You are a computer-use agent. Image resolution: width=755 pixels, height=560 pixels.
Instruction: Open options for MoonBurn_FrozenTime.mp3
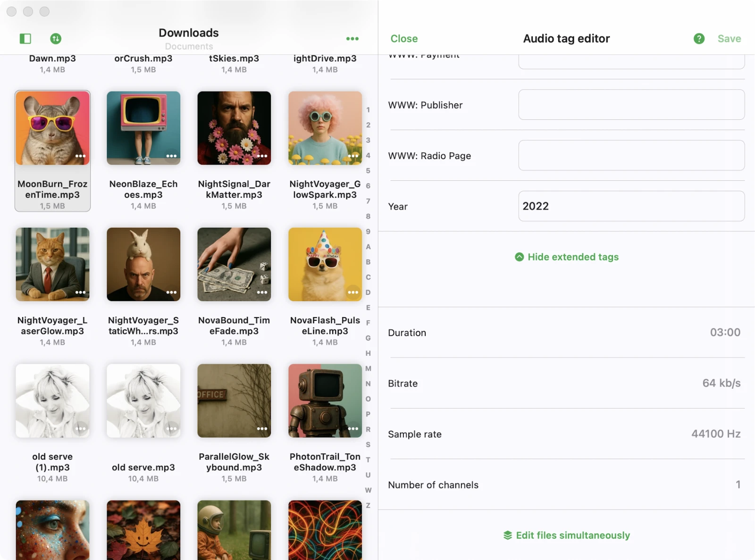[81, 156]
